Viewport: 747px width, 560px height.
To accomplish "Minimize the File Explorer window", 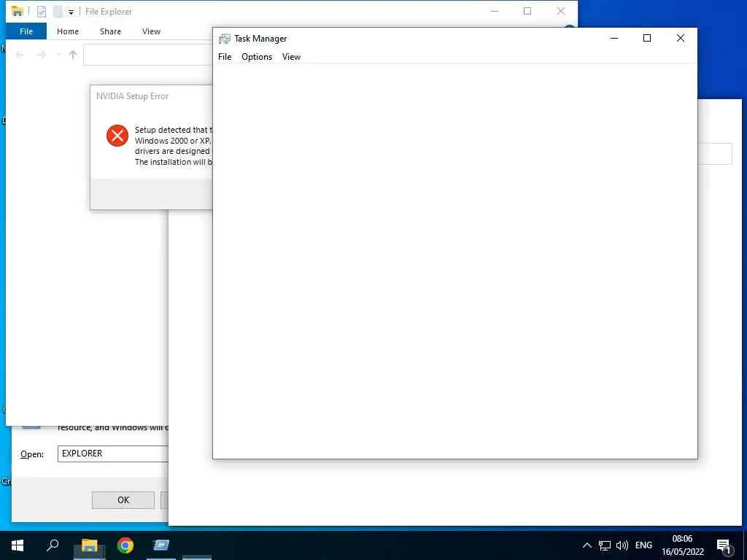I will (495, 11).
